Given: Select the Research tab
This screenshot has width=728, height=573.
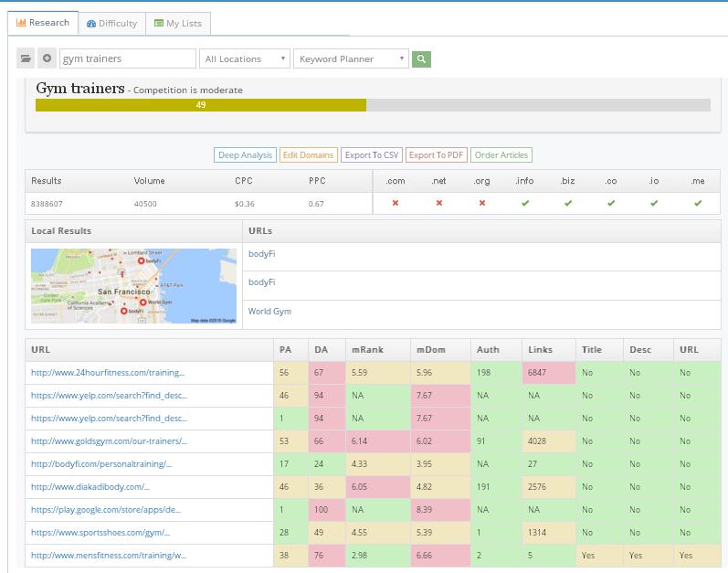Looking at the screenshot, I should tap(43, 23).
